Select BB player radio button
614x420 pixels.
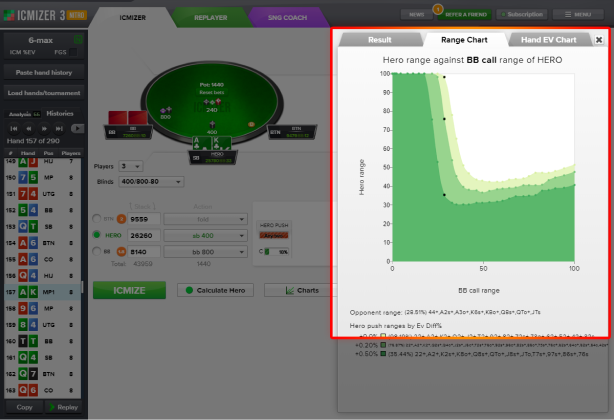pyautogui.click(x=96, y=251)
